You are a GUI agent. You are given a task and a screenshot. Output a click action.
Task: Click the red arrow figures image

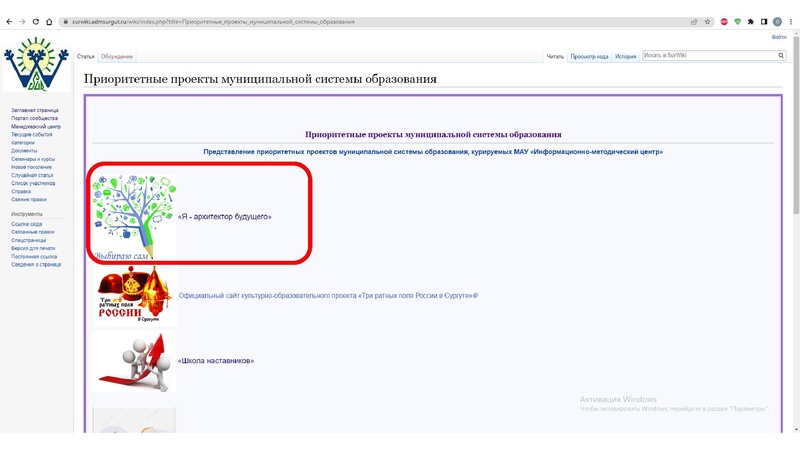pos(134,361)
